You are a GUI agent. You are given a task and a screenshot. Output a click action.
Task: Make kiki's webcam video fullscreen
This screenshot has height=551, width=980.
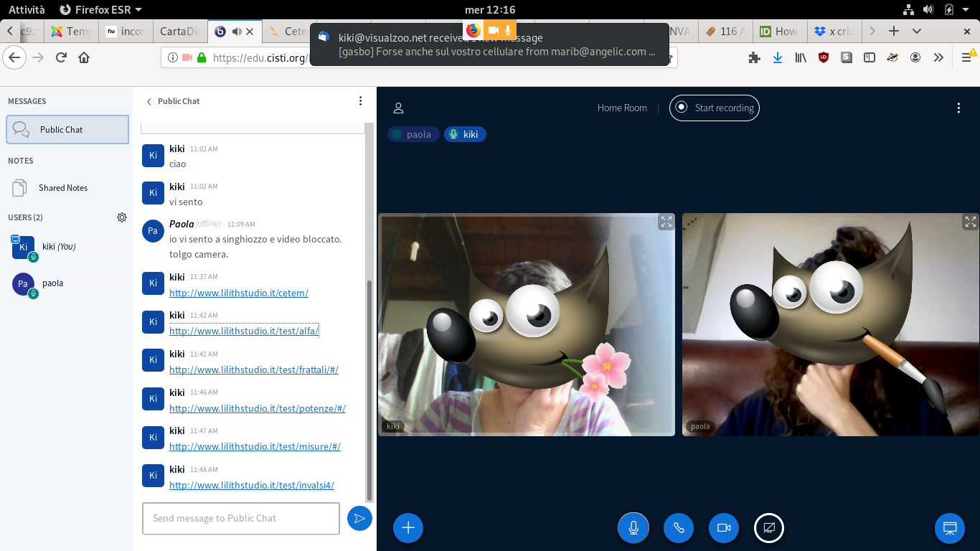pyautogui.click(x=666, y=222)
